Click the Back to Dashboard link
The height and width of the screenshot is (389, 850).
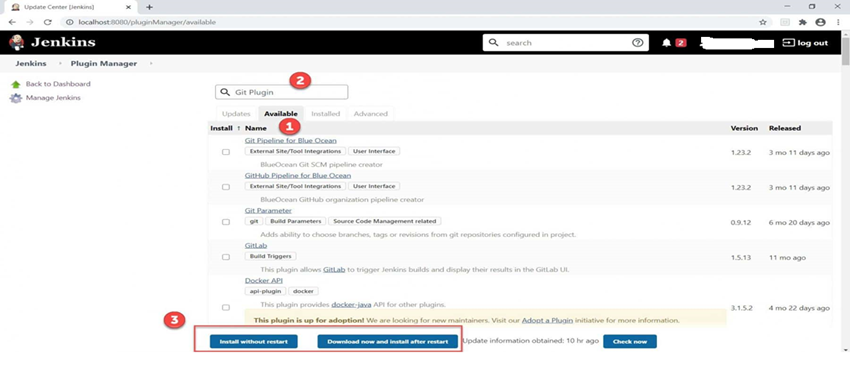58,84
